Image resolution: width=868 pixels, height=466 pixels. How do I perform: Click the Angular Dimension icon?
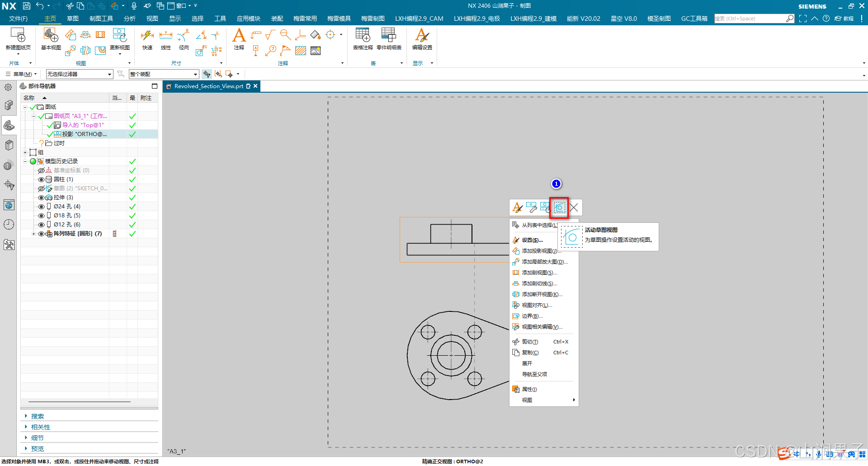[201, 35]
